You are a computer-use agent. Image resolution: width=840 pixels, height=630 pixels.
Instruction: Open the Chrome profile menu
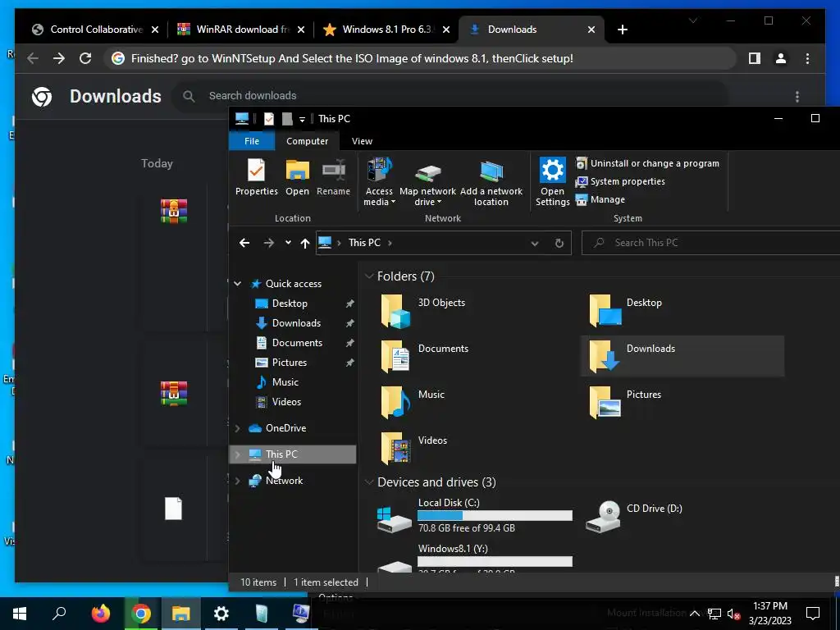pyautogui.click(x=781, y=58)
